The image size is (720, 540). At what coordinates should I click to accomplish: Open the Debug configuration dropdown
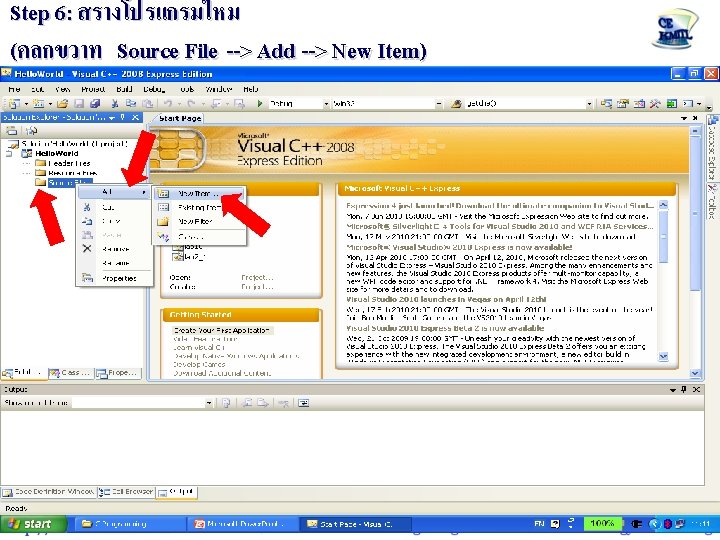[326, 104]
